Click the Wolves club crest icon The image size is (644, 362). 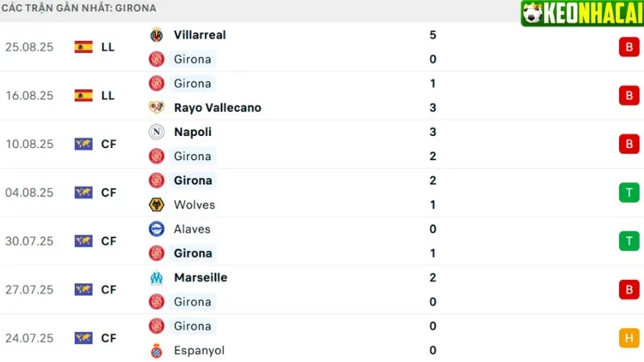coord(156,204)
